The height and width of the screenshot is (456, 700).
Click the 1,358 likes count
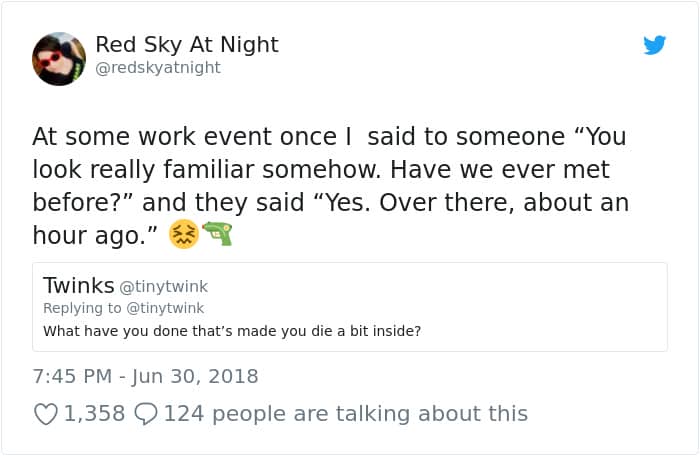point(94,413)
